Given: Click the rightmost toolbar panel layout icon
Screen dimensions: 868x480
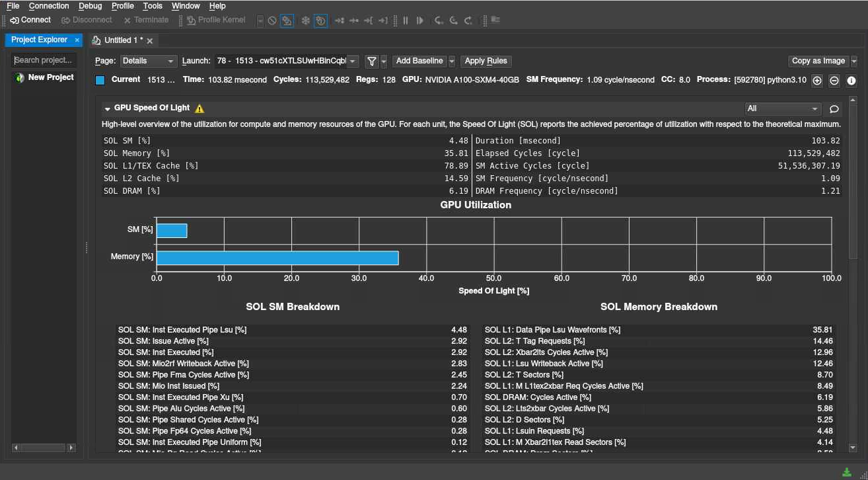Looking at the screenshot, I should click(x=494, y=20).
